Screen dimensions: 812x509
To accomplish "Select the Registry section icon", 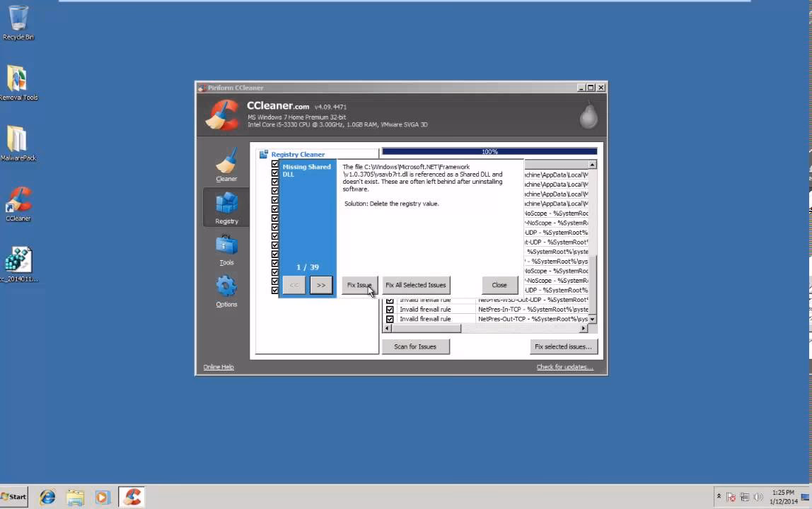I will (x=226, y=207).
